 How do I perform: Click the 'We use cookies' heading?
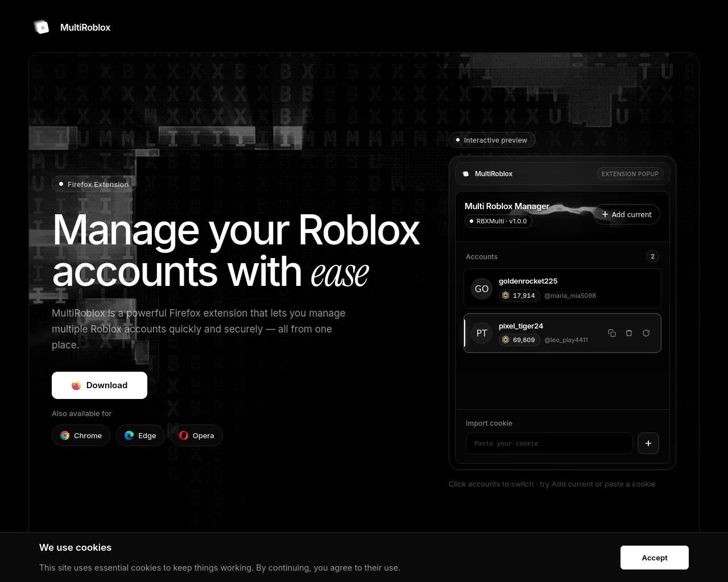point(75,547)
